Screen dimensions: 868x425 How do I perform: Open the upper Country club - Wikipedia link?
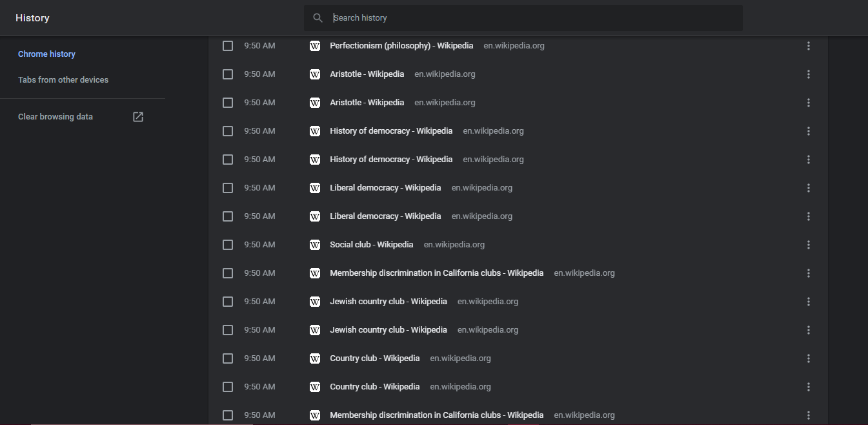point(375,358)
